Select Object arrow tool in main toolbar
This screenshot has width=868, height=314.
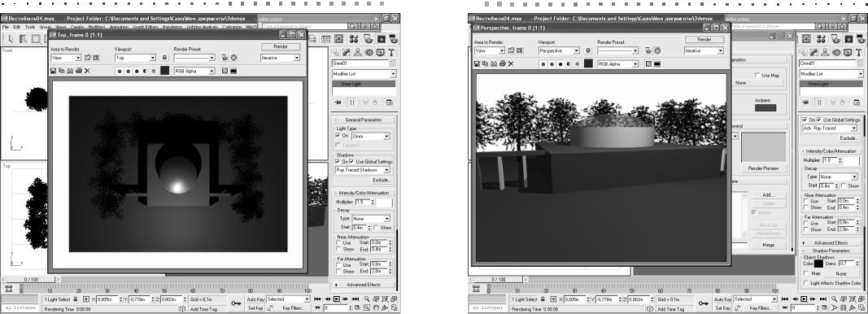[x=11, y=39]
